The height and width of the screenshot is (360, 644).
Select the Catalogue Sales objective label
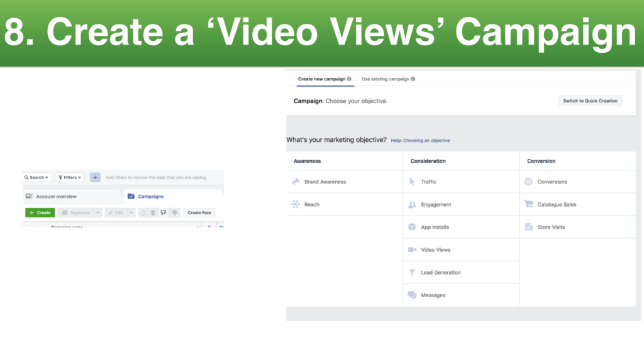[557, 204]
